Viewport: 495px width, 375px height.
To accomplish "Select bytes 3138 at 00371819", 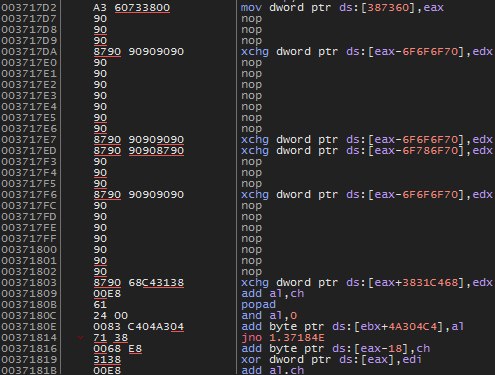I will coord(107,360).
